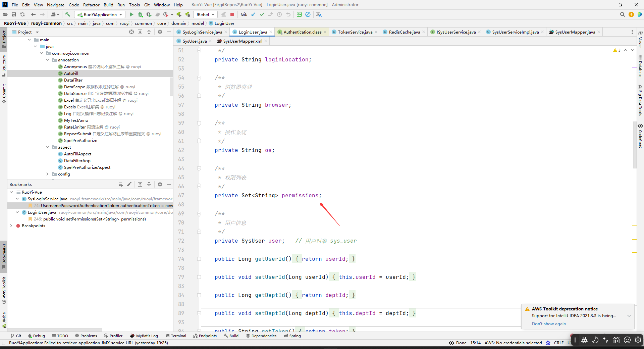Expand all in the Project panel toolbar
This screenshot has height=349, width=644.
pos(140,32)
